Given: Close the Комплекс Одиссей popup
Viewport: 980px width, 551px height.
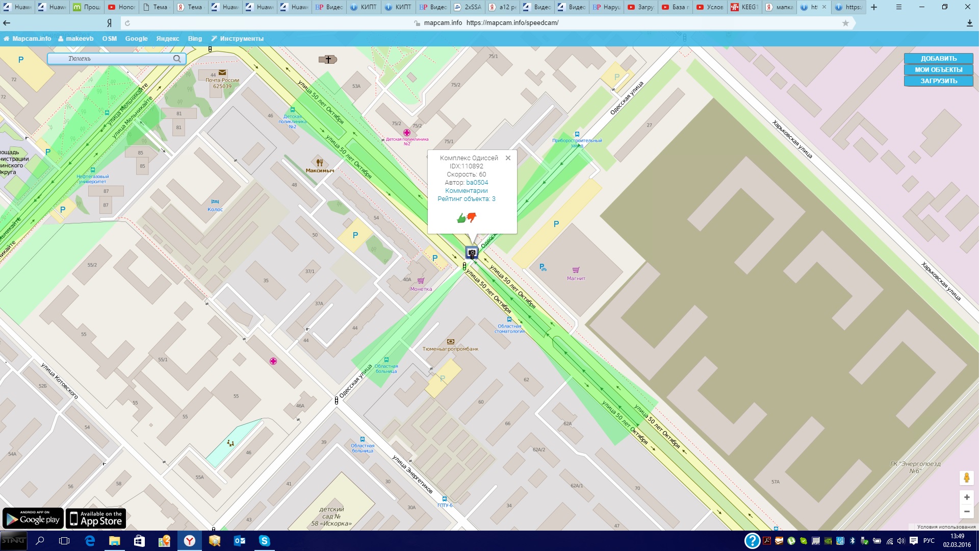Looking at the screenshot, I should [508, 158].
